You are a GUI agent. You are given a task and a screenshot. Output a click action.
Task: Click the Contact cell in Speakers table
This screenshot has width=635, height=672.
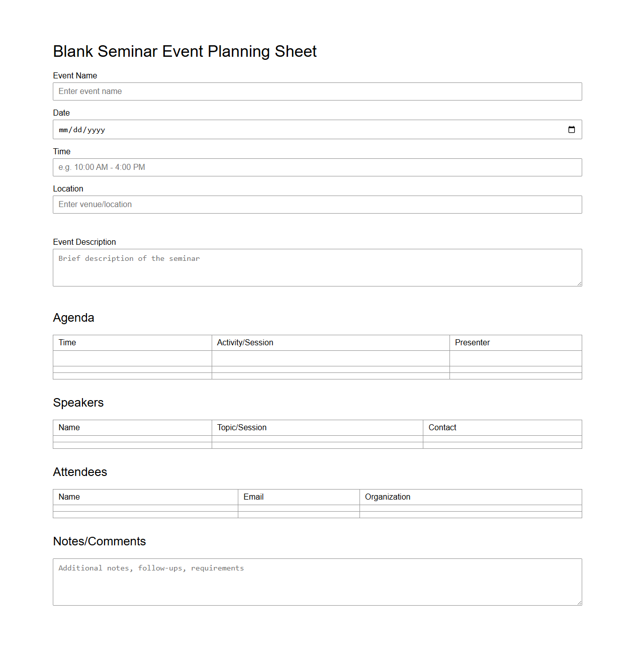pos(502,439)
